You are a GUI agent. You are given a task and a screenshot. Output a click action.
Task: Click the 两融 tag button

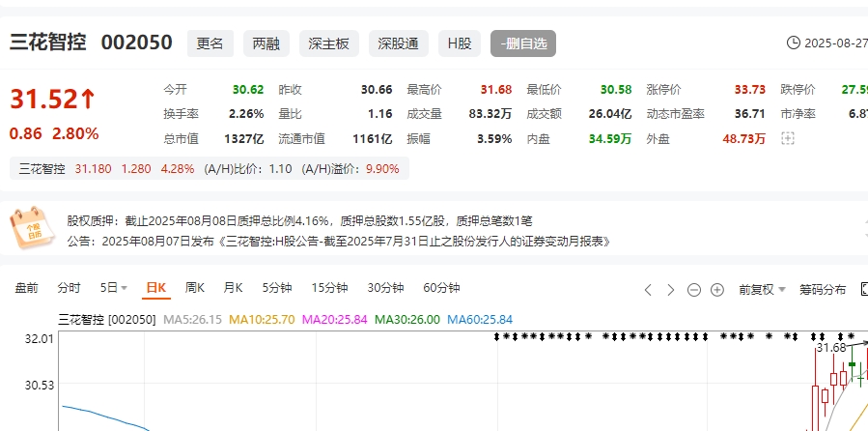[x=266, y=43]
